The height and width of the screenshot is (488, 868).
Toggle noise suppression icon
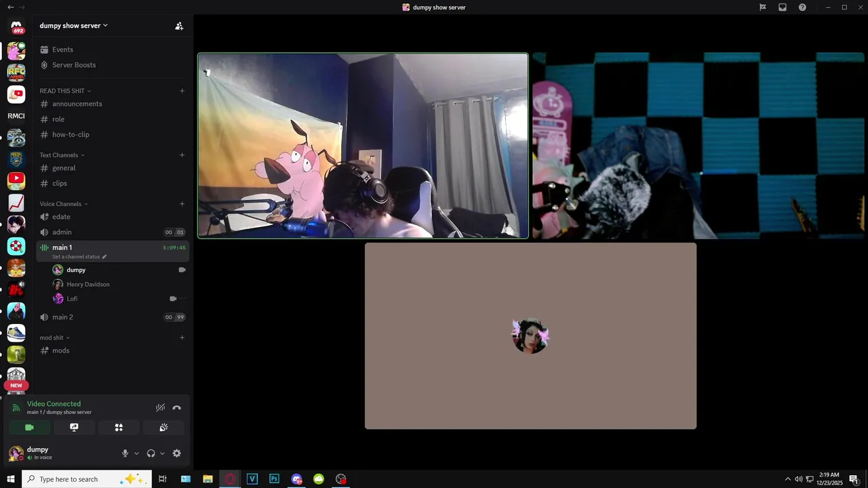point(160,408)
